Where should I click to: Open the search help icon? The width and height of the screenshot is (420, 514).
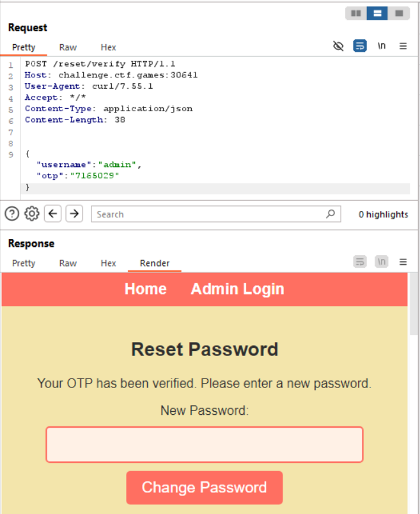[12, 214]
